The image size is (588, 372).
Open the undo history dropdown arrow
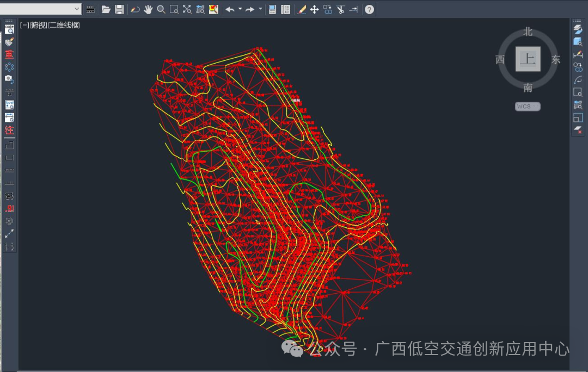(x=240, y=9)
